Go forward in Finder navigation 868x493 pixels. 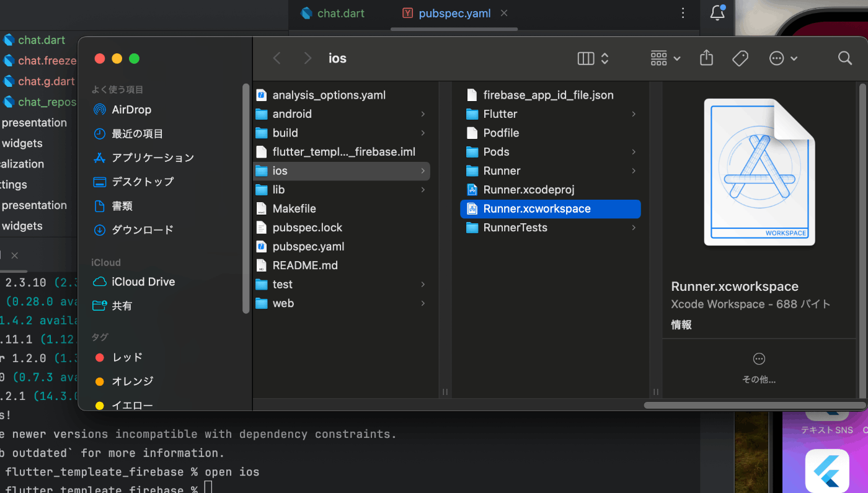[308, 58]
